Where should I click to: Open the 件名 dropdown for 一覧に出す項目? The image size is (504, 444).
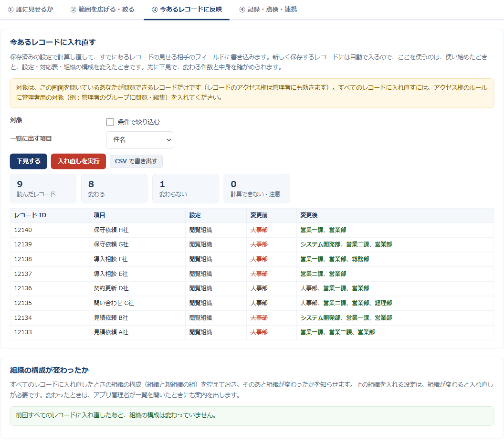(x=139, y=140)
